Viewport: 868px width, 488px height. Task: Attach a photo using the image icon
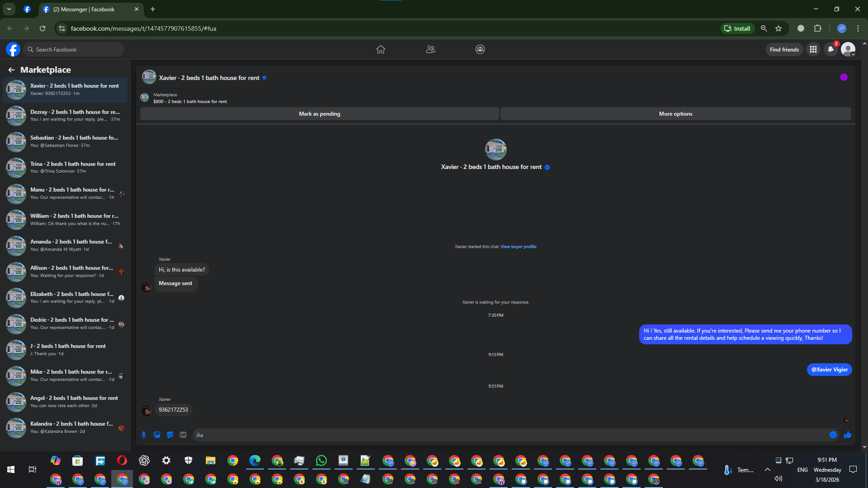(x=157, y=435)
